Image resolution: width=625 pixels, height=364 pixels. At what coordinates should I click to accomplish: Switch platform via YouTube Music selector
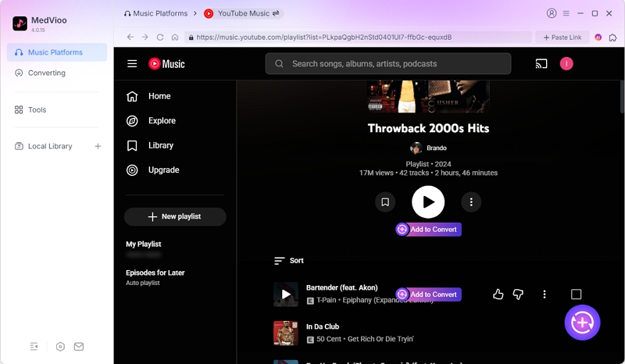click(x=242, y=13)
